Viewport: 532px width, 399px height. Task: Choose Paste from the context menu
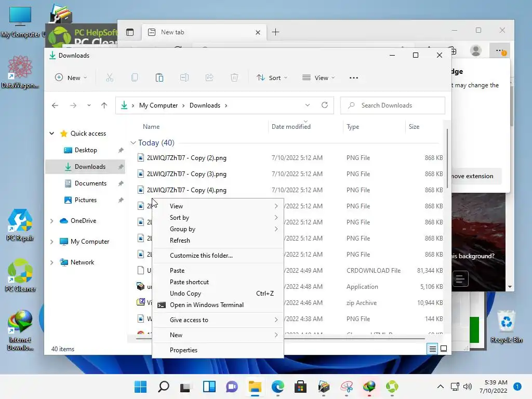pos(218,270)
